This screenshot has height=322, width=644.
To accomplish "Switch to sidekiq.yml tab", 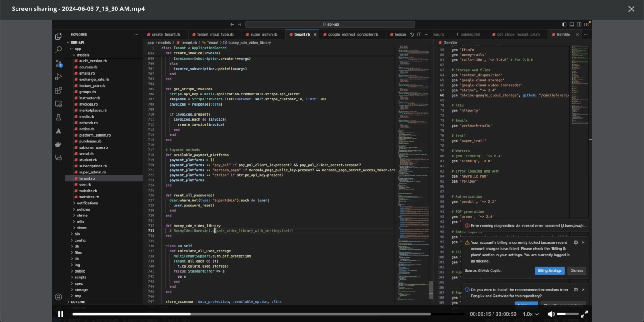I will pyautogui.click(x=470, y=34).
